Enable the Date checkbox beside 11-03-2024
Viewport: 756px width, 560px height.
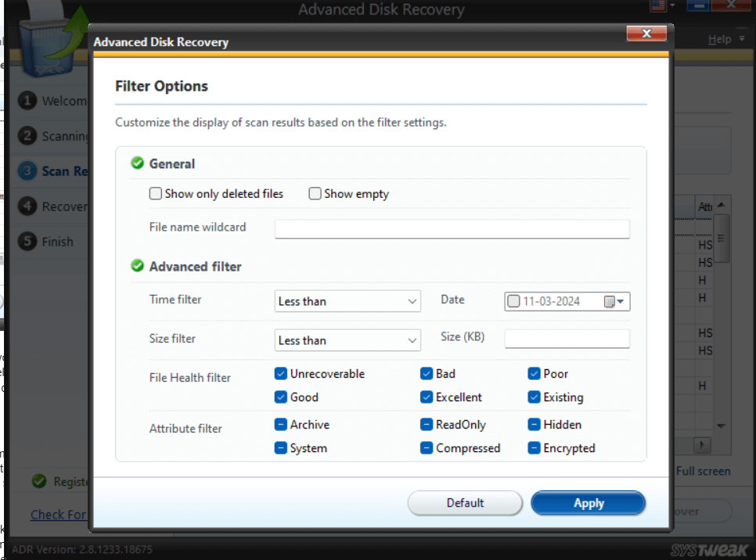pyautogui.click(x=513, y=301)
